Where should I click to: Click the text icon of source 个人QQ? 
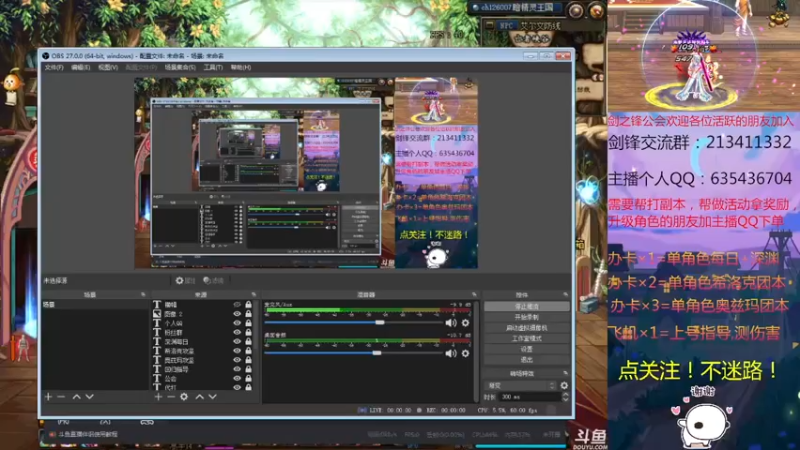(x=157, y=323)
